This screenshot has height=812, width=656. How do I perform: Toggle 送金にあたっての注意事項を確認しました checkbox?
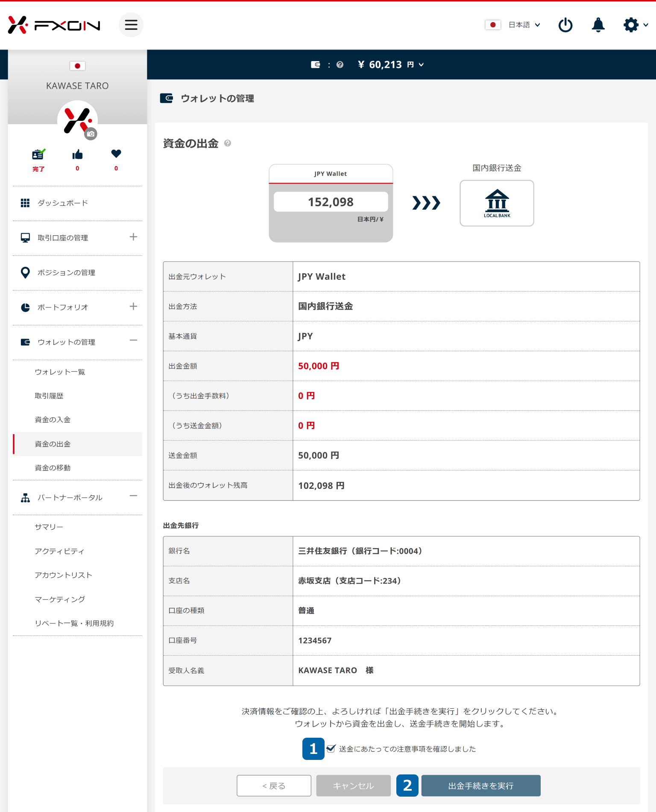331,748
